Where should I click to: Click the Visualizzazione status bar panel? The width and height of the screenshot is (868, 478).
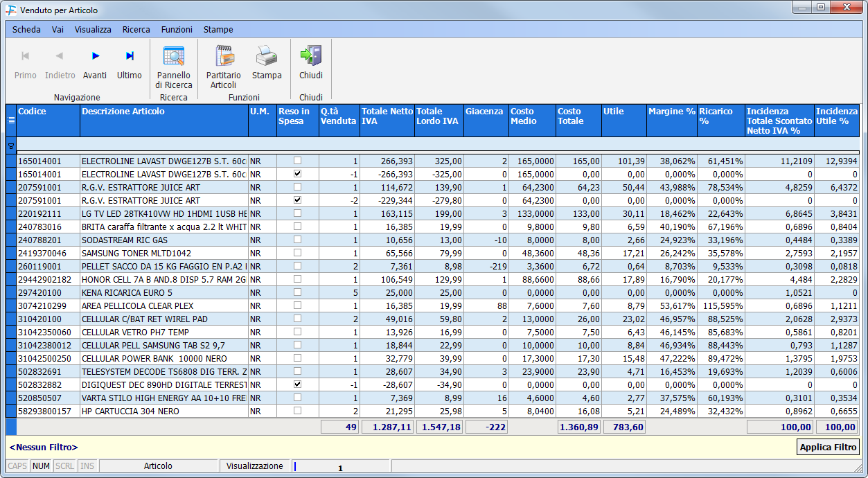[255, 466]
